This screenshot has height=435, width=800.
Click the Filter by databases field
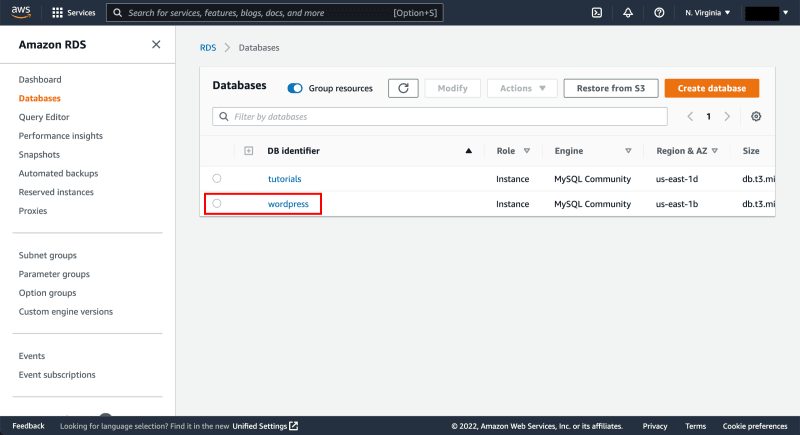click(440, 116)
